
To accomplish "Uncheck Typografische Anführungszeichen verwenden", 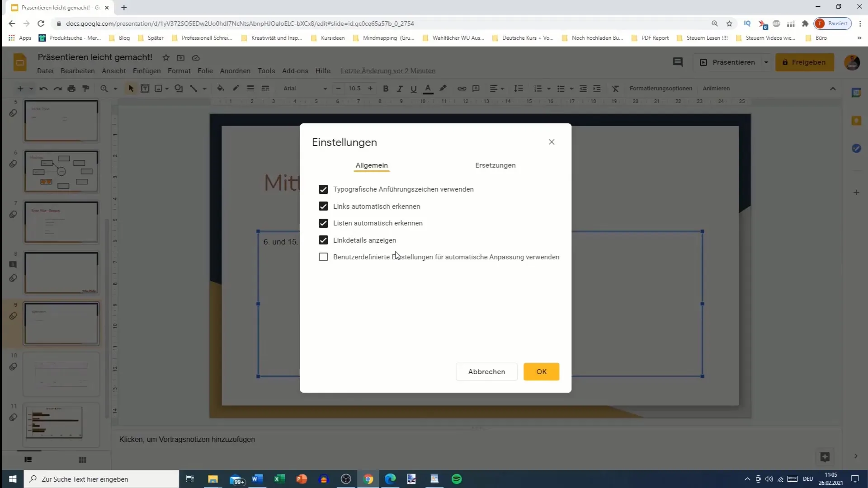I will tap(323, 189).
